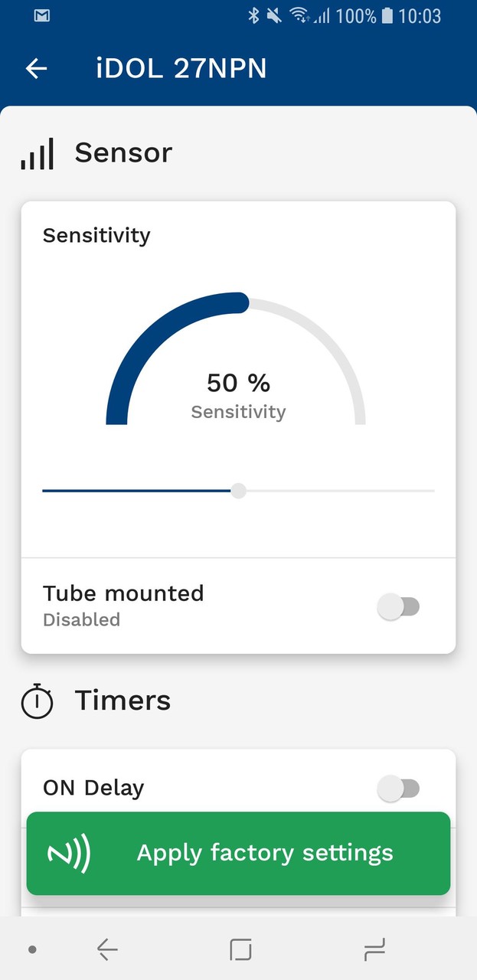Viewport: 477px width, 980px height.
Task: Open the iDOL 27NPN device title
Action: point(181,68)
